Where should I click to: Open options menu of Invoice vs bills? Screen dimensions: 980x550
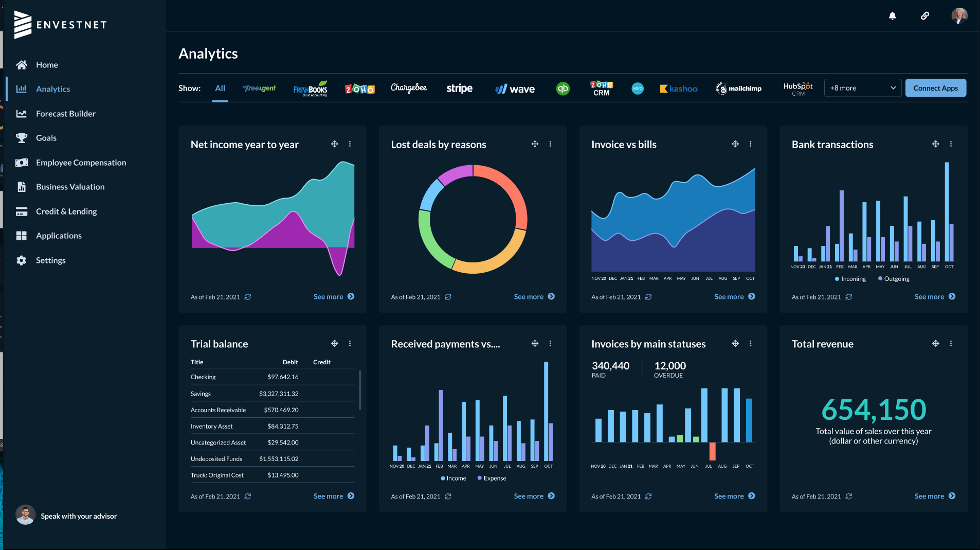(x=751, y=144)
